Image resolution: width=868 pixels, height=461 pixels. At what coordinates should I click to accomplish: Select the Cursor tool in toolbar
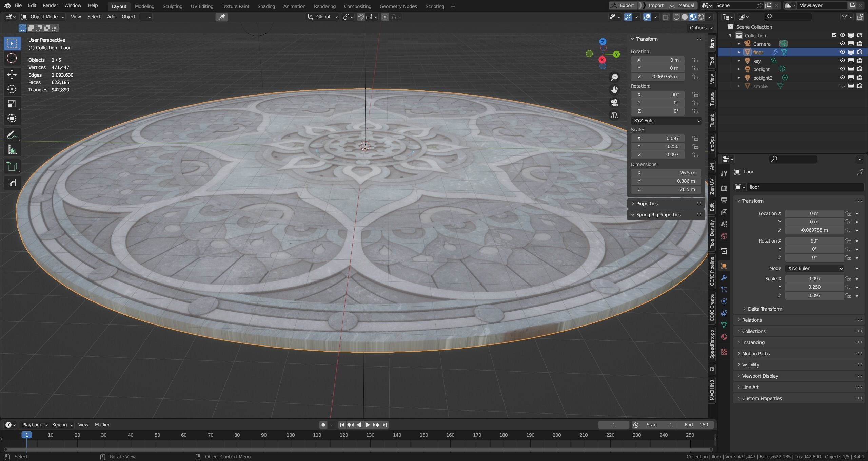(x=12, y=58)
